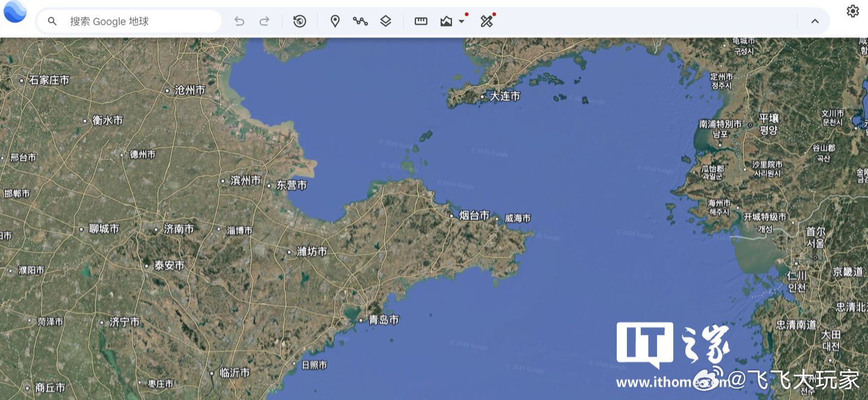Click the 潍坊市 city label
The image size is (868, 400).
tap(312, 252)
